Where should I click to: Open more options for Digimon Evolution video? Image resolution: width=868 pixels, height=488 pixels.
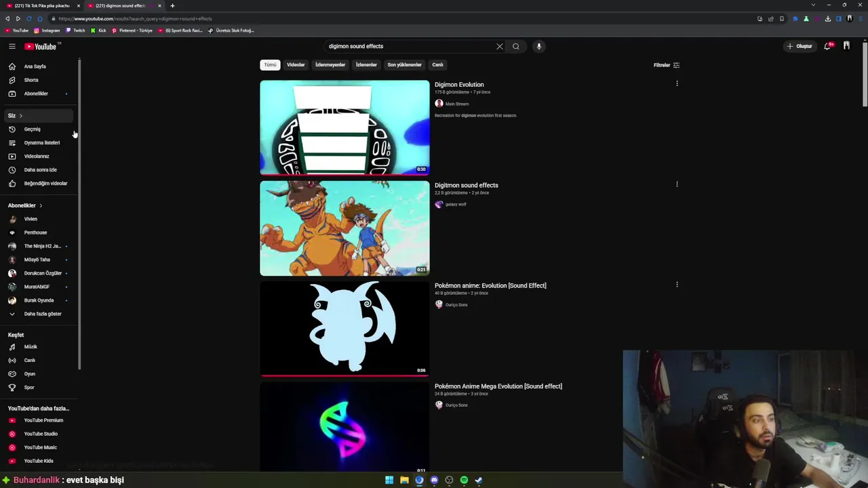click(x=677, y=83)
